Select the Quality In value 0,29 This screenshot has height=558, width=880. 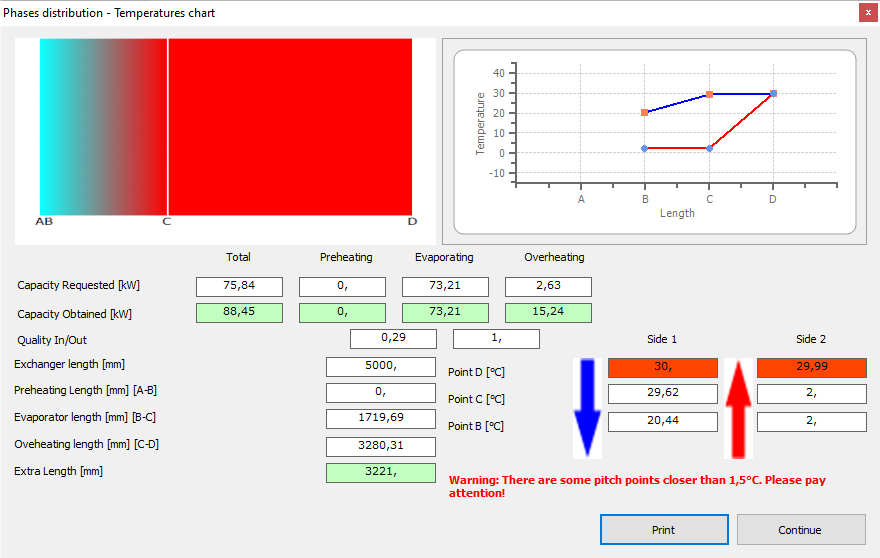(393, 339)
